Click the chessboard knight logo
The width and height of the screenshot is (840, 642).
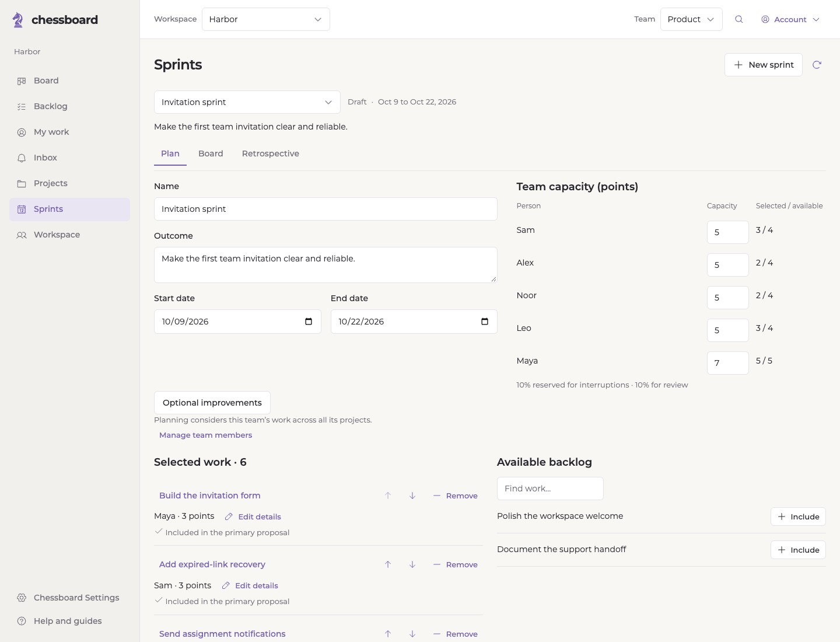(x=18, y=20)
